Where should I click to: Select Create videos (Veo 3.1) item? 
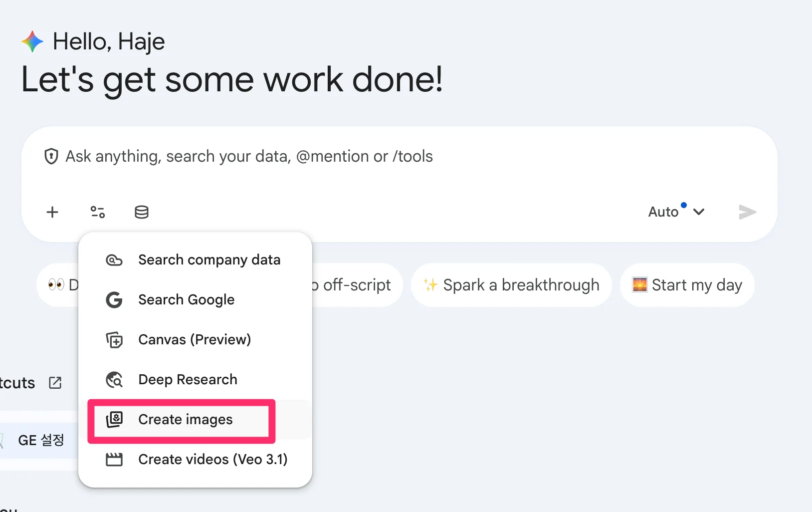tap(196, 460)
